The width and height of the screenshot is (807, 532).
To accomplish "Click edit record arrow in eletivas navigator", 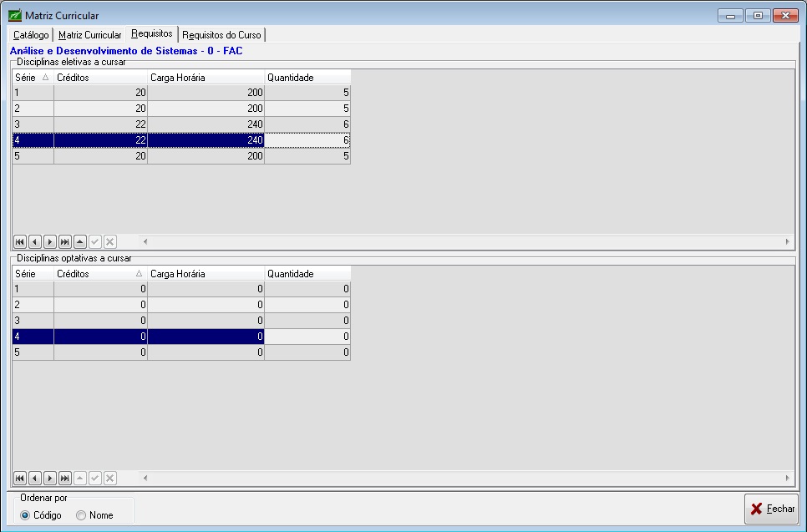I will click(80, 241).
